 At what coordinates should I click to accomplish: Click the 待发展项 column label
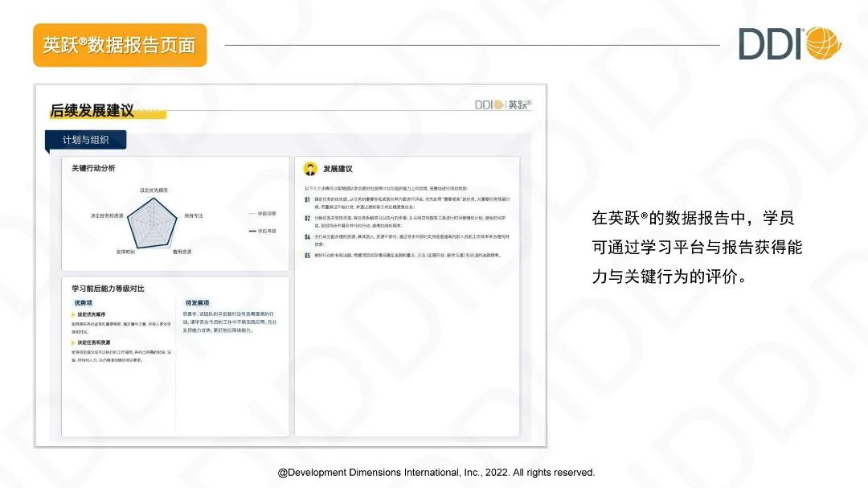coord(197,303)
